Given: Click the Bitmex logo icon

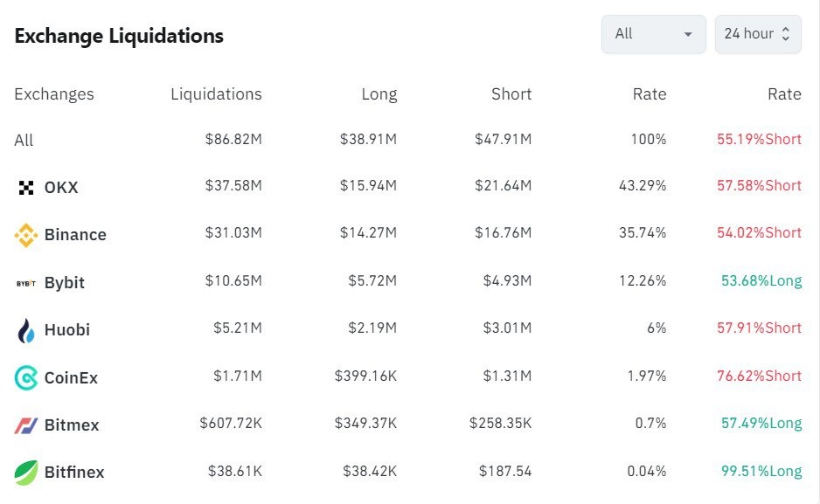Looking at the screenshot, I should coord(26,425).
